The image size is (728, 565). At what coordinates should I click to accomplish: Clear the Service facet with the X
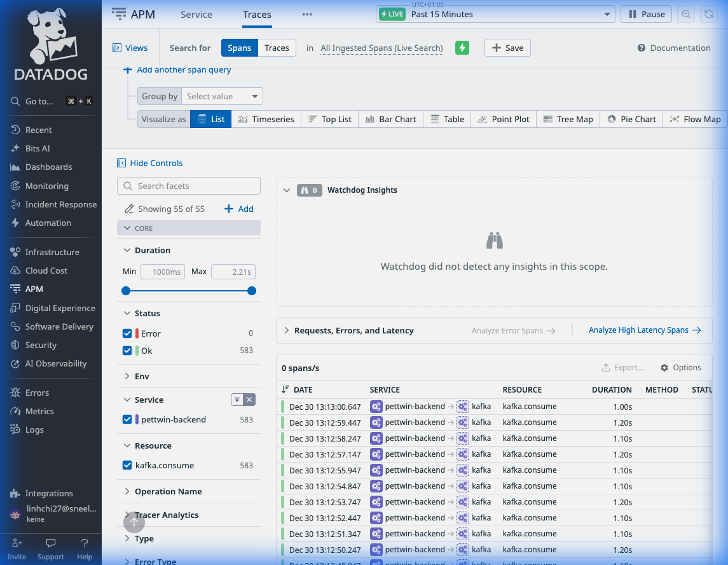(x=249, y=400)
